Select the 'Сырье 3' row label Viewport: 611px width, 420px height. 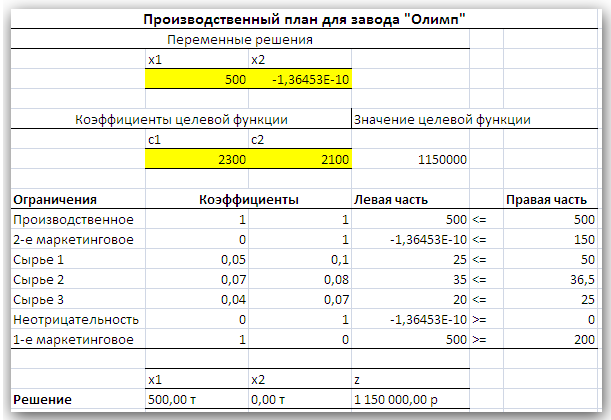(78, 299)
